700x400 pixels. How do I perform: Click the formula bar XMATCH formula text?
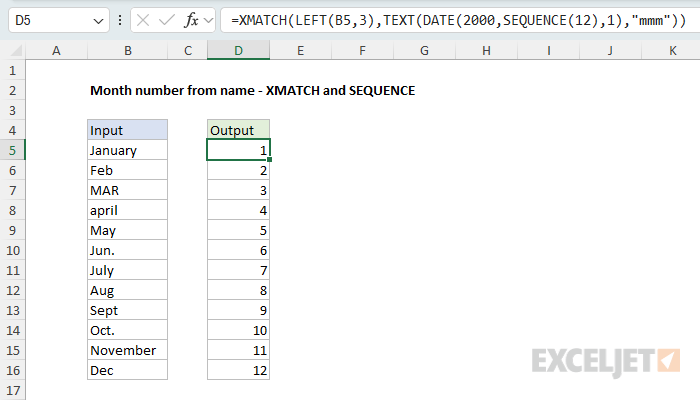coord(458,20)
